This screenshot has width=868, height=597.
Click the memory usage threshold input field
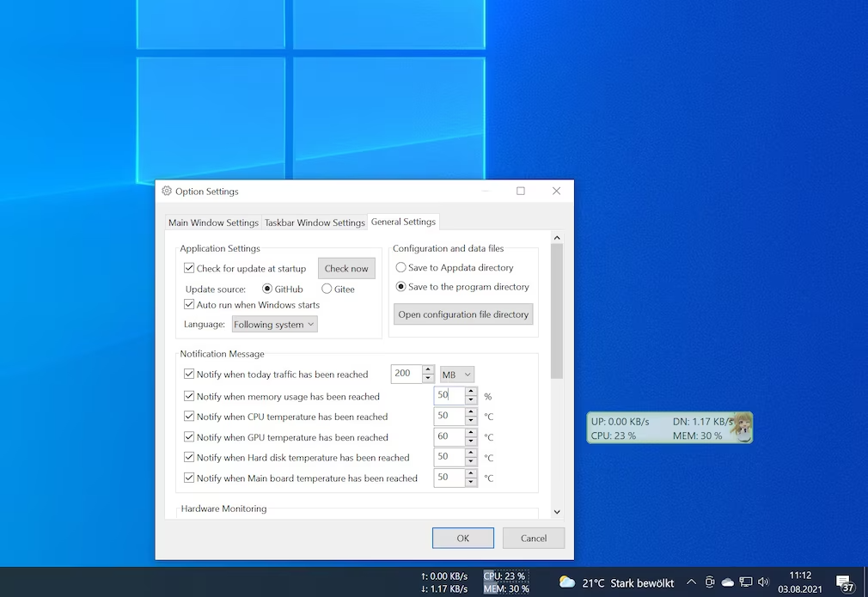click(449, 396)
